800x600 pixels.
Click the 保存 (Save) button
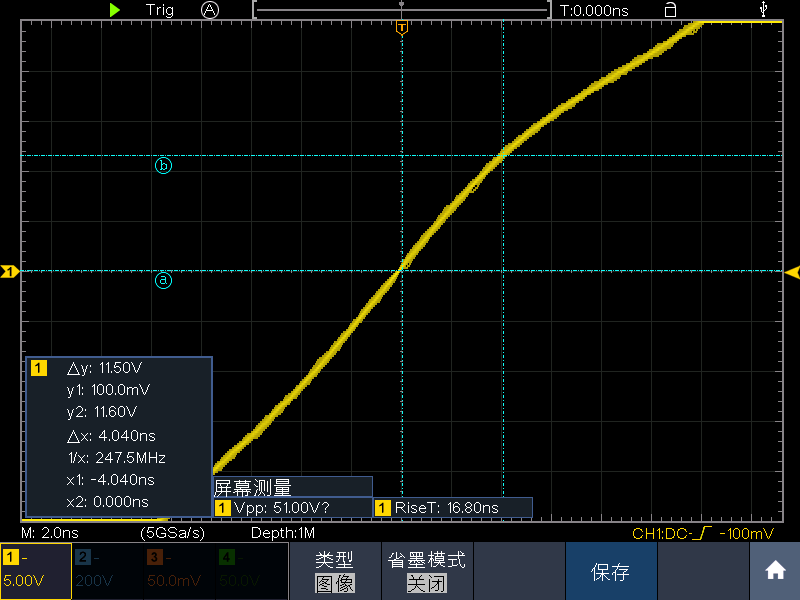coord(610,572)
